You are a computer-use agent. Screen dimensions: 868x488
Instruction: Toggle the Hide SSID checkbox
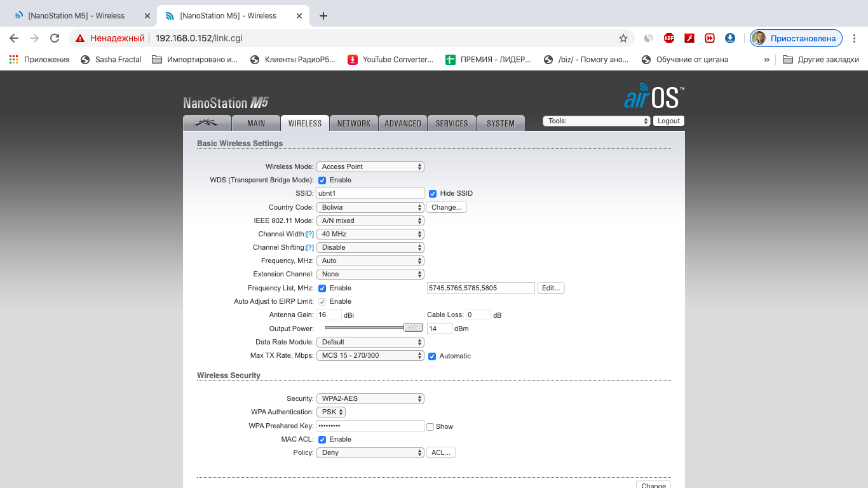(433, 194)
